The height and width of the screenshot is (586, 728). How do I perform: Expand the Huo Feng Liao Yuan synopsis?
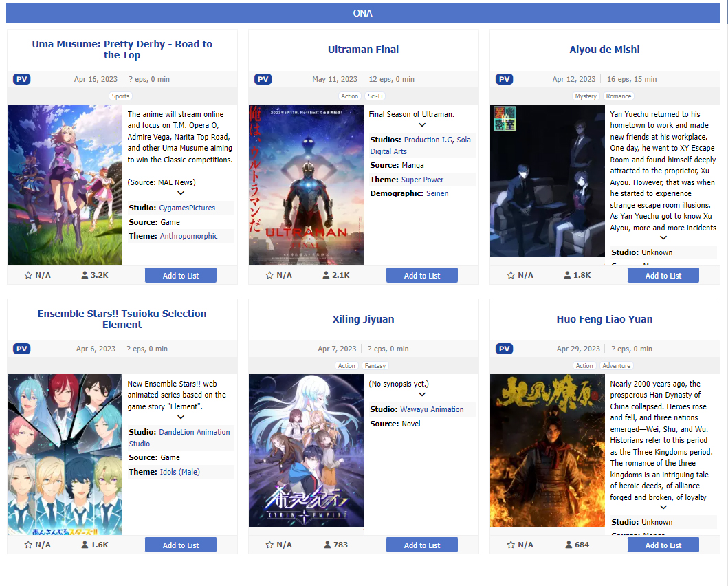click(x=663, y=507)
